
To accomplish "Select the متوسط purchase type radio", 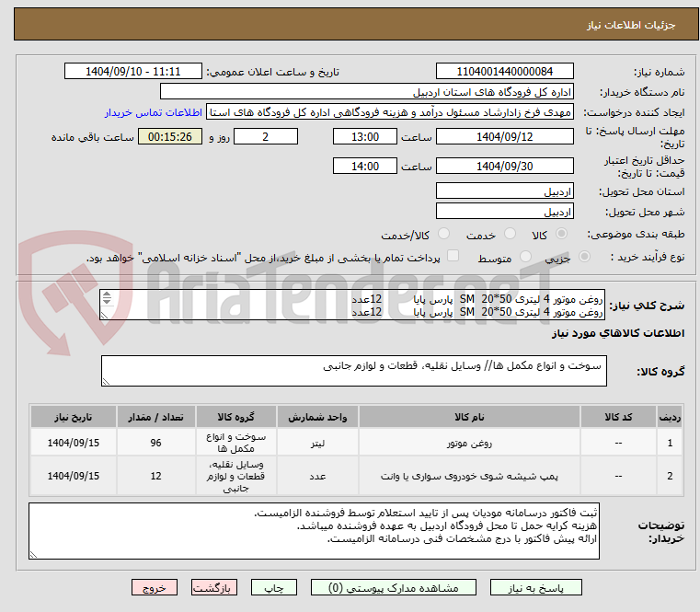I will [525, 257].
